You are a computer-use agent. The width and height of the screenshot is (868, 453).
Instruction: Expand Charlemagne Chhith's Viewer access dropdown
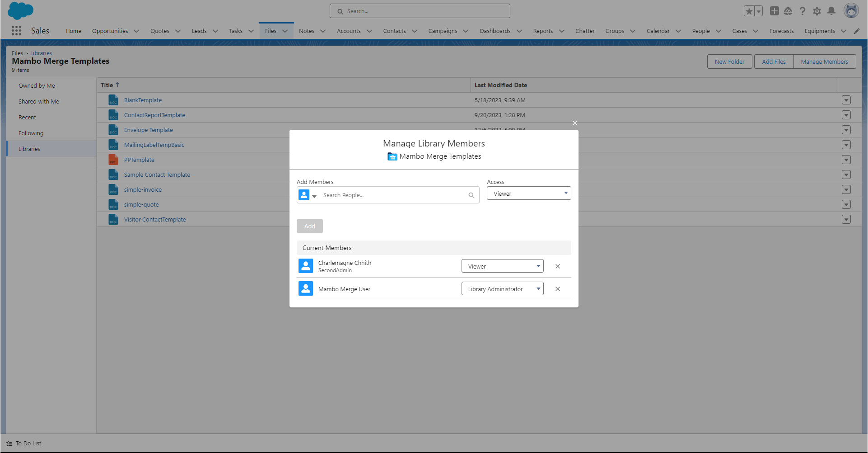point(502,266)
